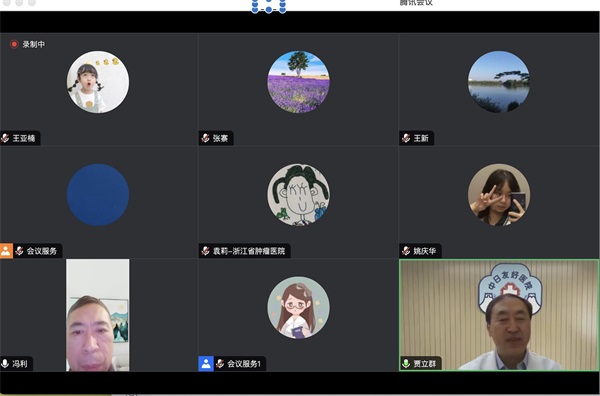Screen dimensions: 600x396
Task: Select the lake landscape avatar of 王新
Action: [499, 82]
